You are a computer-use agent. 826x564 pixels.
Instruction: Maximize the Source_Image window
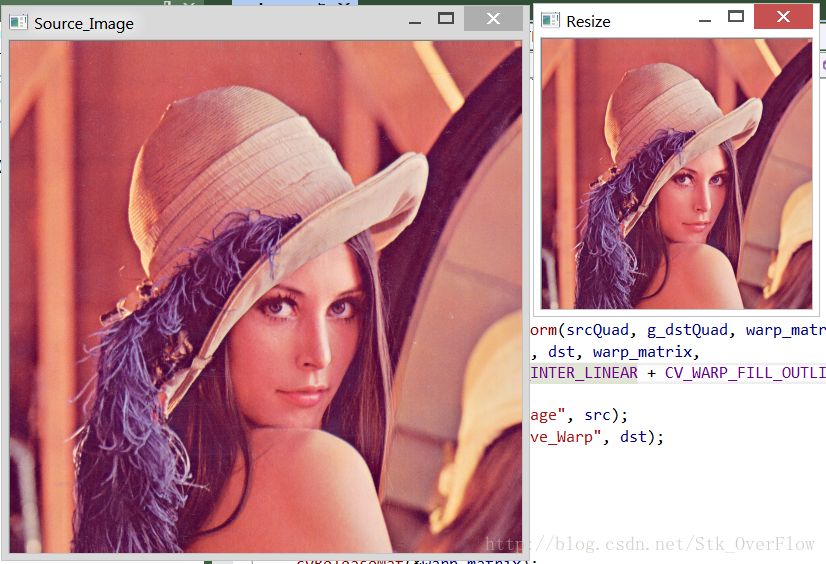446,19
